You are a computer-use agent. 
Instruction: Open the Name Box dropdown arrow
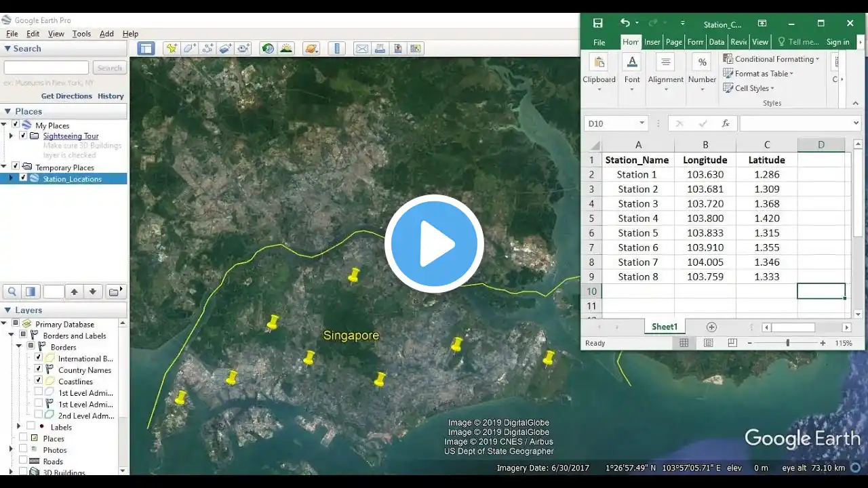point(642,123)
